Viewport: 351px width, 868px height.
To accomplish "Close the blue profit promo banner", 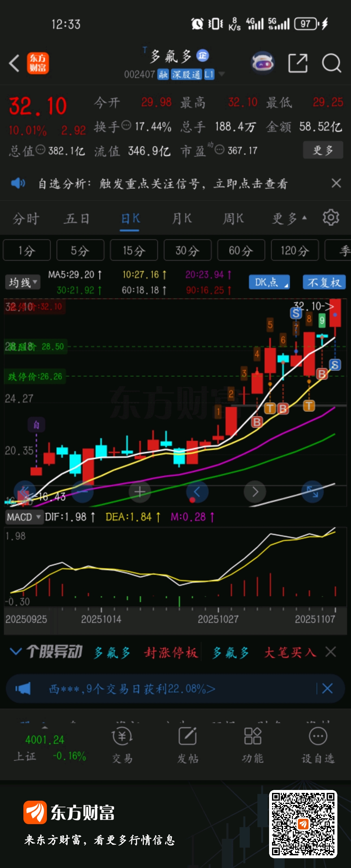I will pyautogui.click(x=327, y=689).
